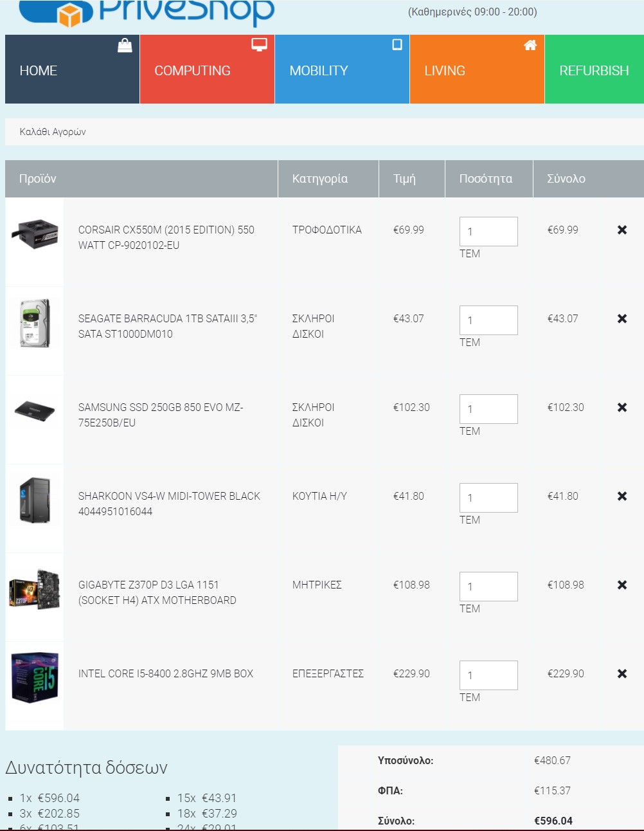Click the 18x €37.29 installment option
This screenshot has height=831, width=644.
pos(207,814)
